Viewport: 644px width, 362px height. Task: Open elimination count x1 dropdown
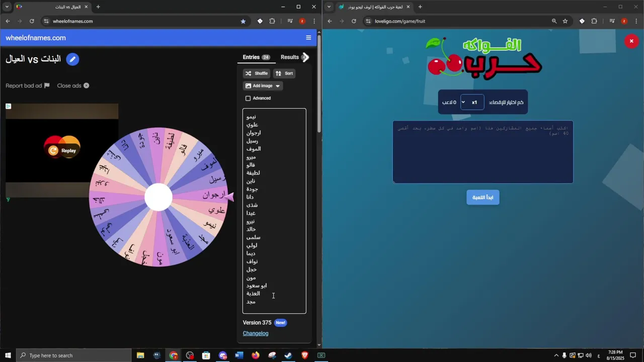472,102
